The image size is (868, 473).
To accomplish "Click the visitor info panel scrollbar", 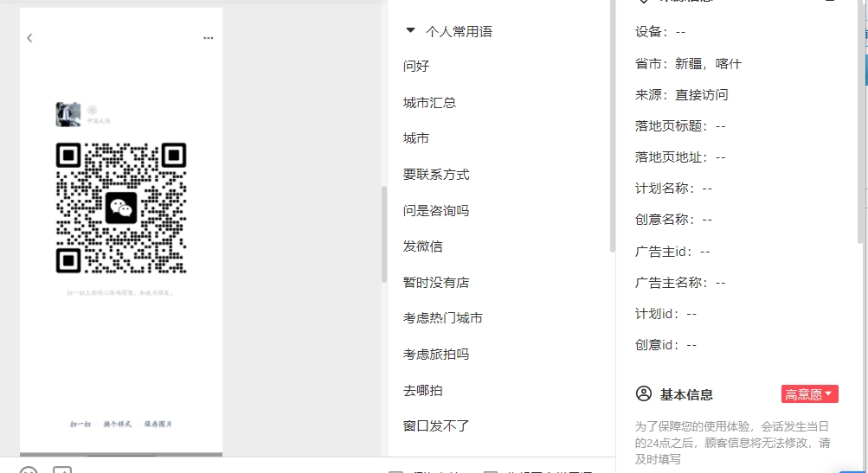I will [x=860, y=122].
